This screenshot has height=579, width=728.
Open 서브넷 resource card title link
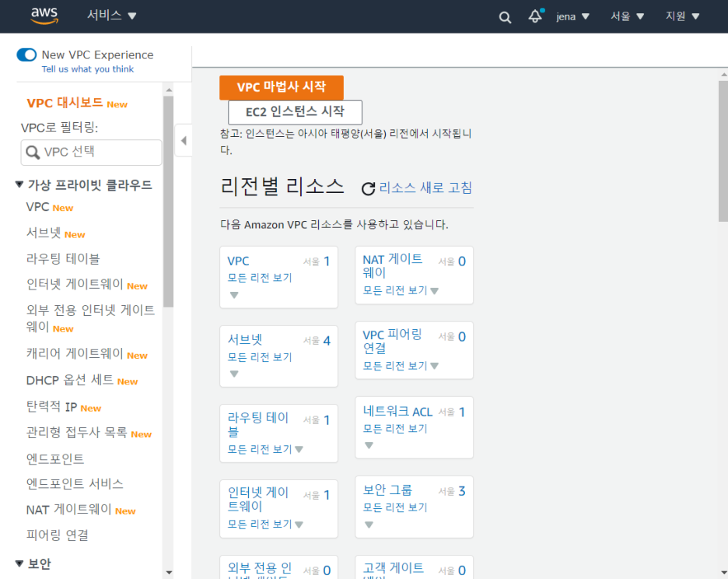[245, 339]
